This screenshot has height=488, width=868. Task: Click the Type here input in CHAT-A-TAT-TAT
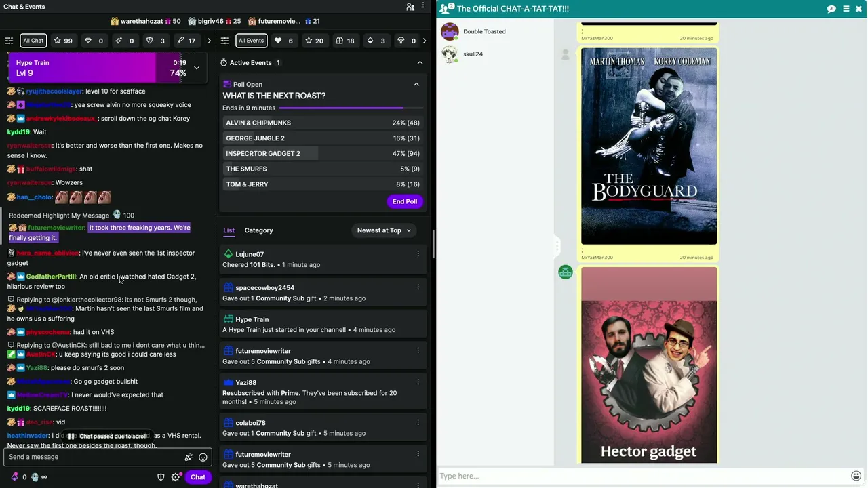click(x=643, y=476)
